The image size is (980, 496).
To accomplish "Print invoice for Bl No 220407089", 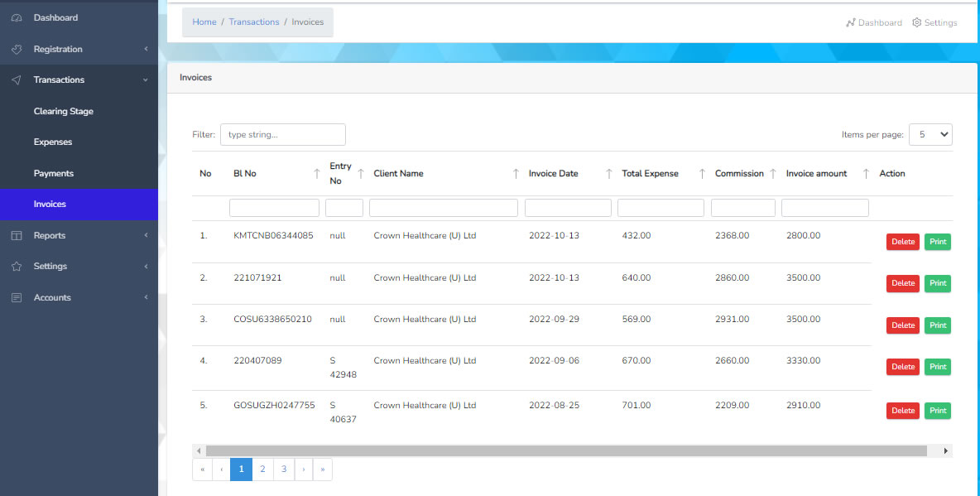I will (937, 366).
